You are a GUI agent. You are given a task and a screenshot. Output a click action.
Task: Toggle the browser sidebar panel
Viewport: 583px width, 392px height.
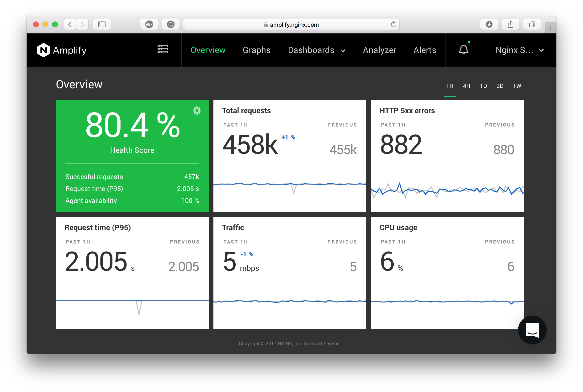[x=102, y=24]
